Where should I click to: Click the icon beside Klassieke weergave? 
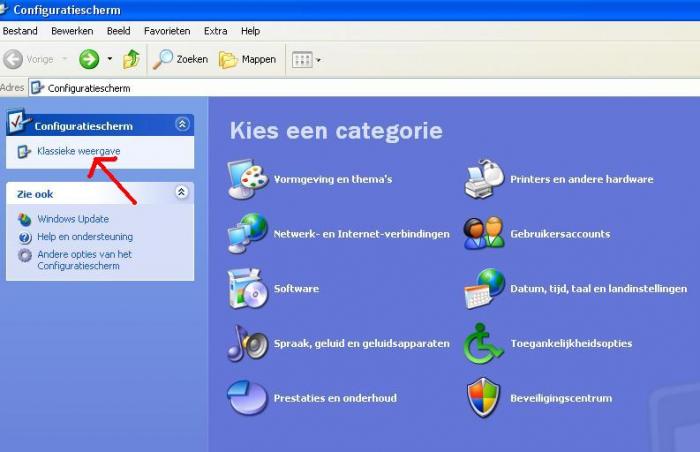(x=24, y=151)
